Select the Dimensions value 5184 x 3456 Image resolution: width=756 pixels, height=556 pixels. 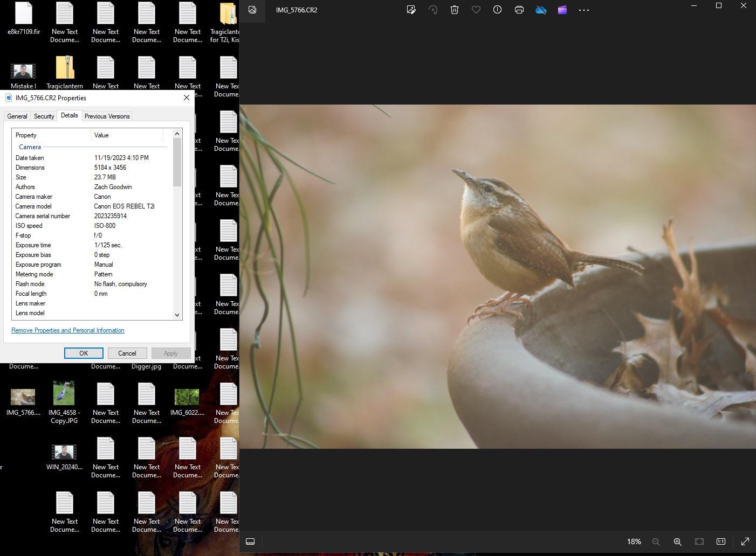[x=110, y=168]
